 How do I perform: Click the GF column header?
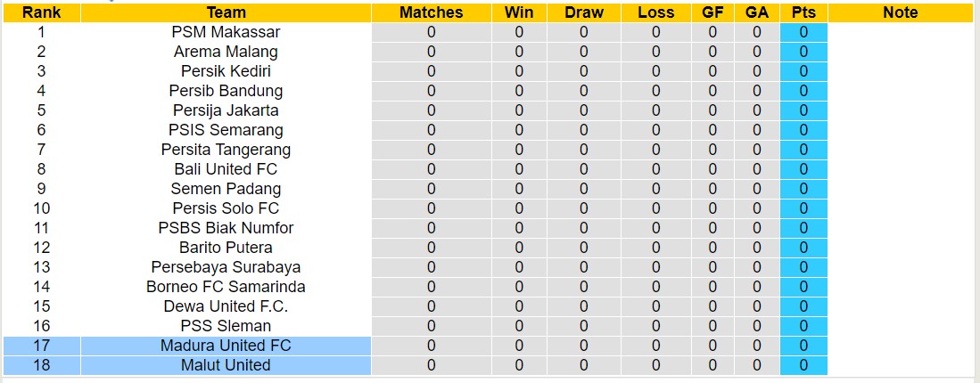(712, 12)
